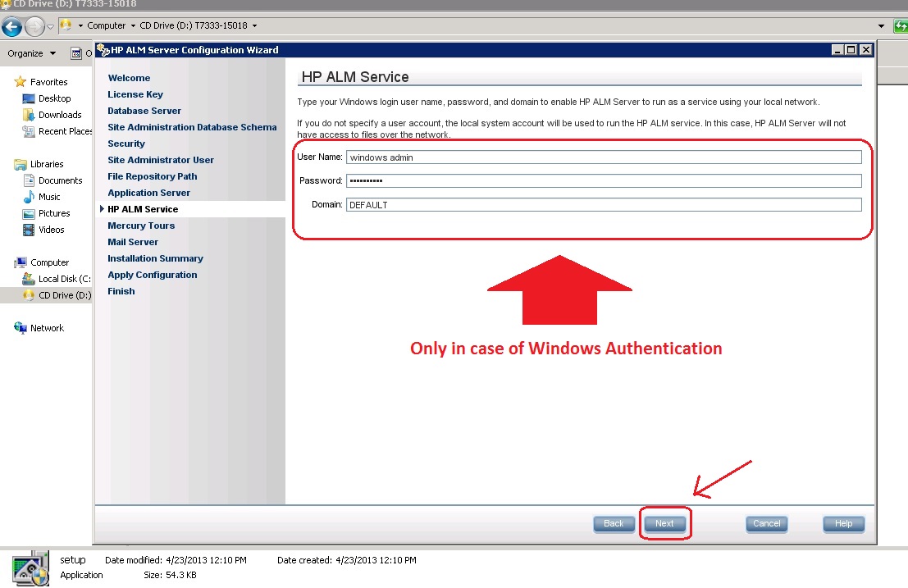
Task: Click the Domain input field
Action: click(604, 205)
